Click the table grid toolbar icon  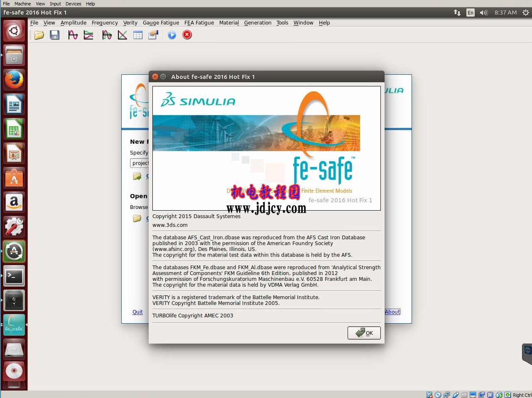(138, 35)
